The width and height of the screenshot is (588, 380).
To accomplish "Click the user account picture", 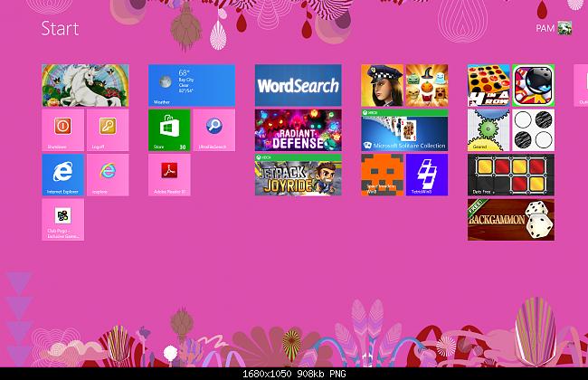I will click(564, 28).
